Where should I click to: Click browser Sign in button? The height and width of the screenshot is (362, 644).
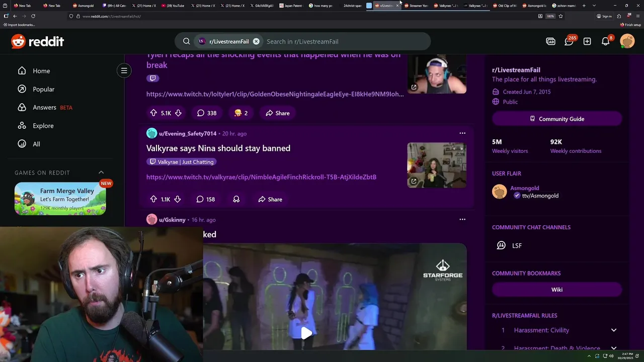(x=604, y=16)
